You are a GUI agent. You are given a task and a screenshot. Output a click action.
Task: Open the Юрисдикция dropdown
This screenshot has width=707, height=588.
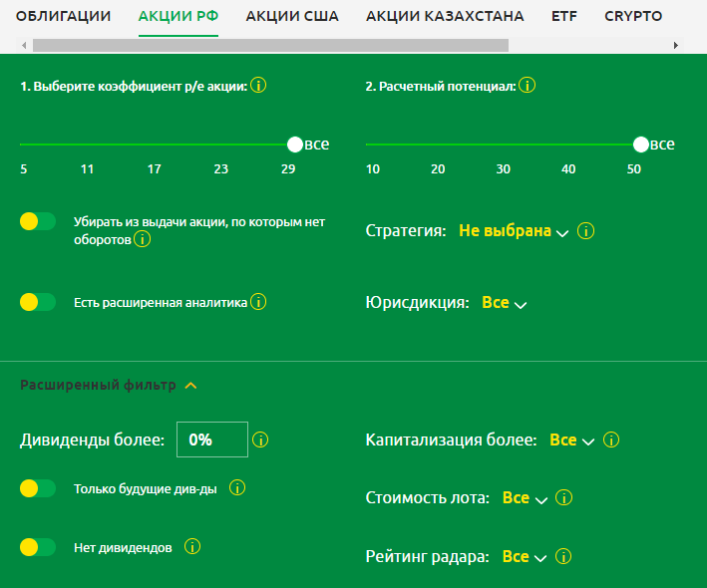click(504, 303)
